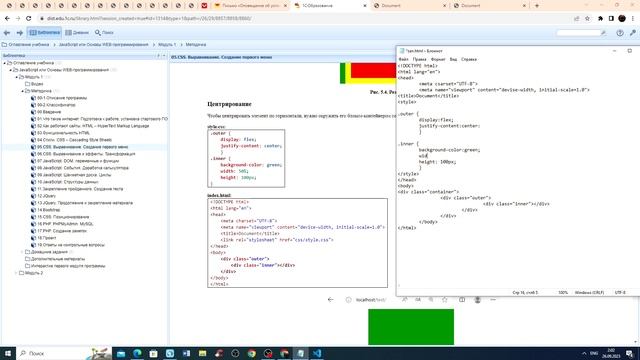Open the Правка menu in Notepad
This screenshot has height=360, width=640.
coord(420,60)
